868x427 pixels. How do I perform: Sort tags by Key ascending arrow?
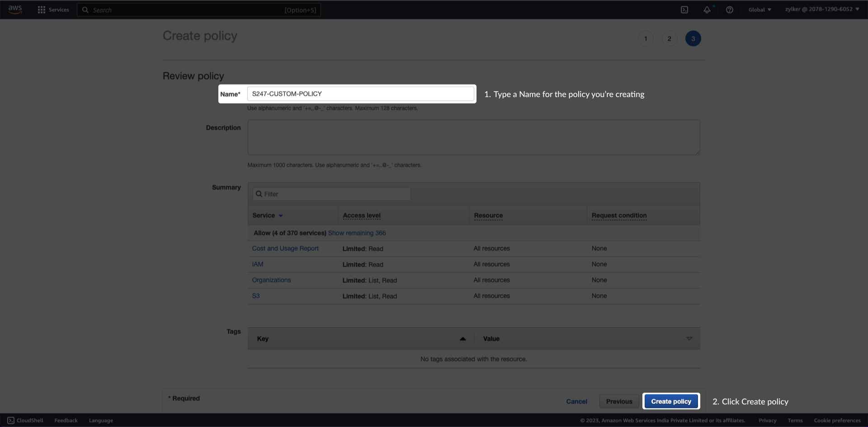(462, 339)
